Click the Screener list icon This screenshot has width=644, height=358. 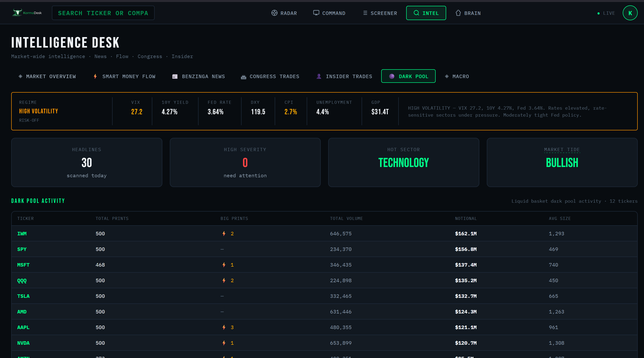[x=365, y=13]
